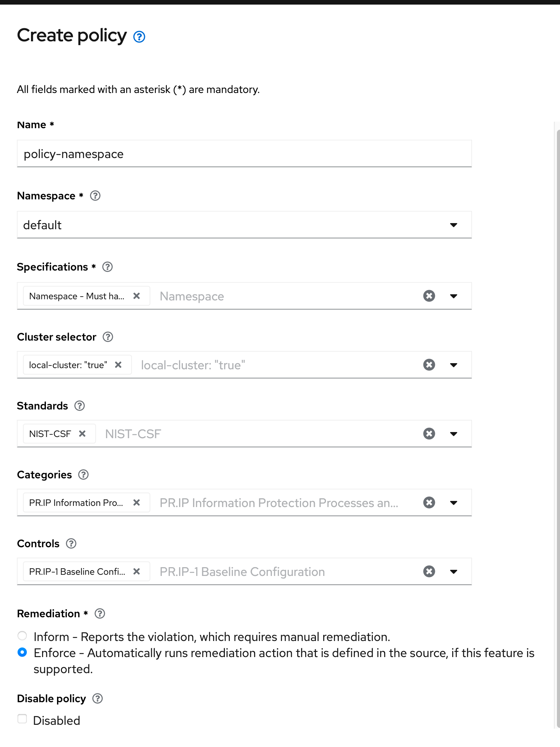
Task: Select the Inform remediation option
Action: tap(23, 636)
